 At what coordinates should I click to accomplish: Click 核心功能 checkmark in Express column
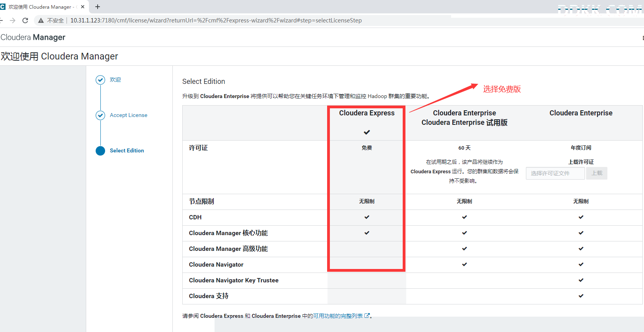click(x=367, y=233)
